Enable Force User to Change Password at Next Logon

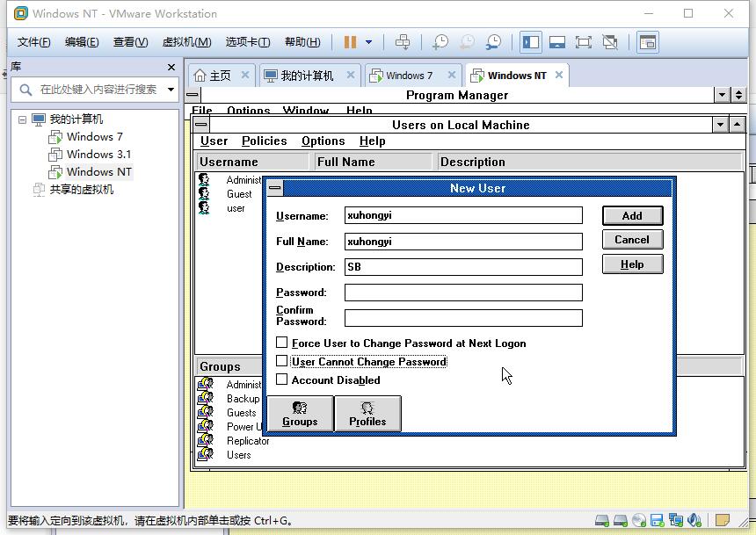point(281,343)
